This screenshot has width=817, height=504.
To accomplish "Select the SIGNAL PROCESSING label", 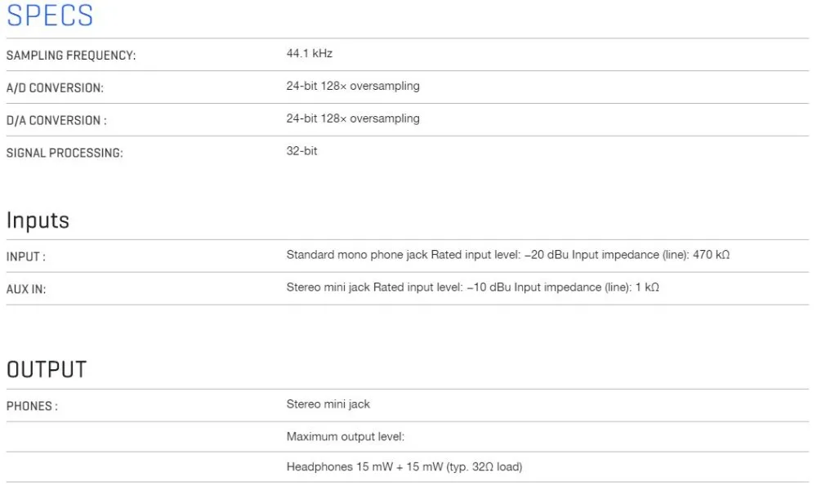I will pyautogui.click(x=65, y=153).
